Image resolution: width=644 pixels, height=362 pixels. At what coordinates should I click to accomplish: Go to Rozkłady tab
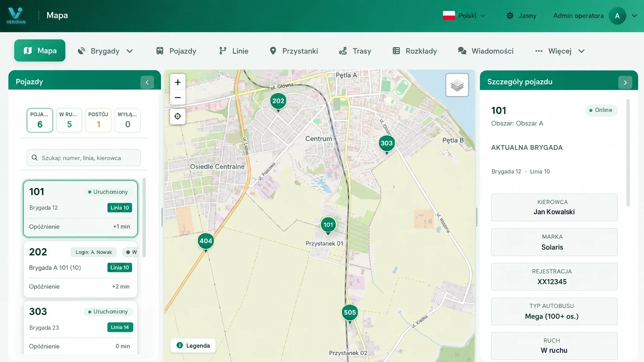point(414,51)
